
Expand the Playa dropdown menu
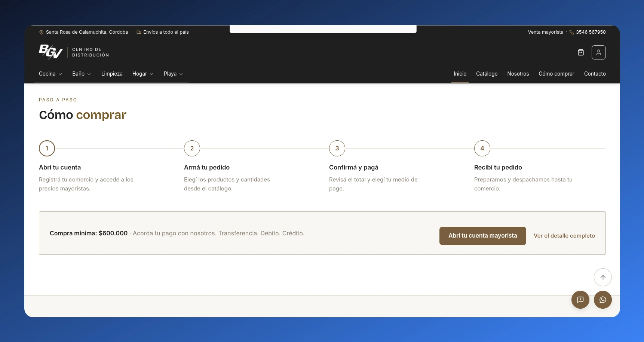point(173,74)
